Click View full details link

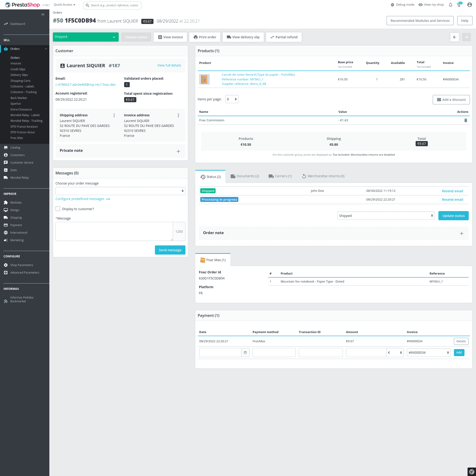click(169, 65)
